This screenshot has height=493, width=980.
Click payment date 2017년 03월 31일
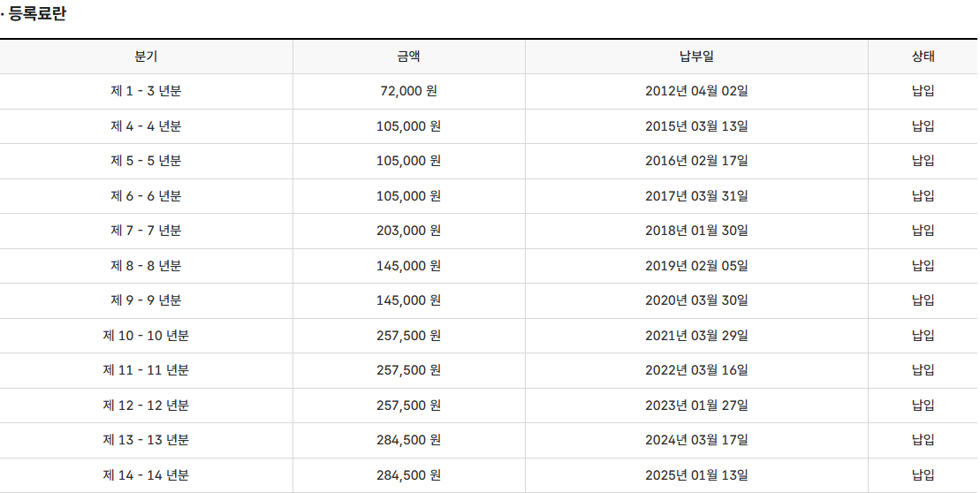point(696,196)
